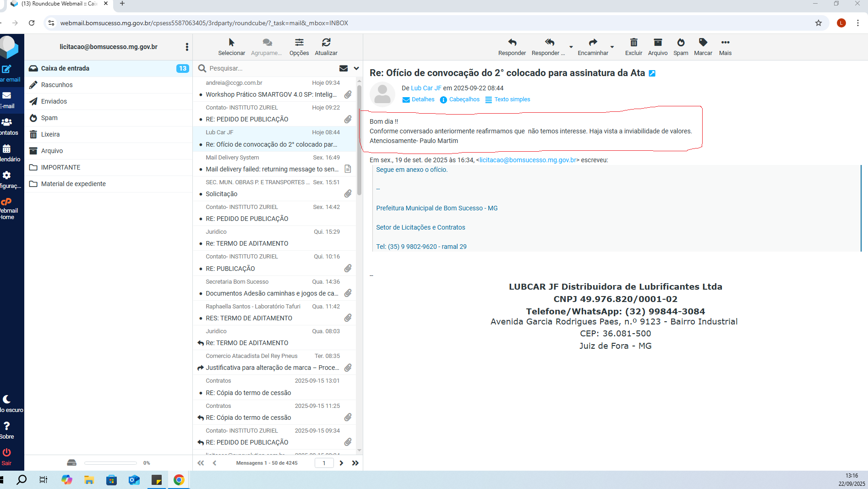Archive message using Arquivo toolbar icon

(x=658, y=43)
